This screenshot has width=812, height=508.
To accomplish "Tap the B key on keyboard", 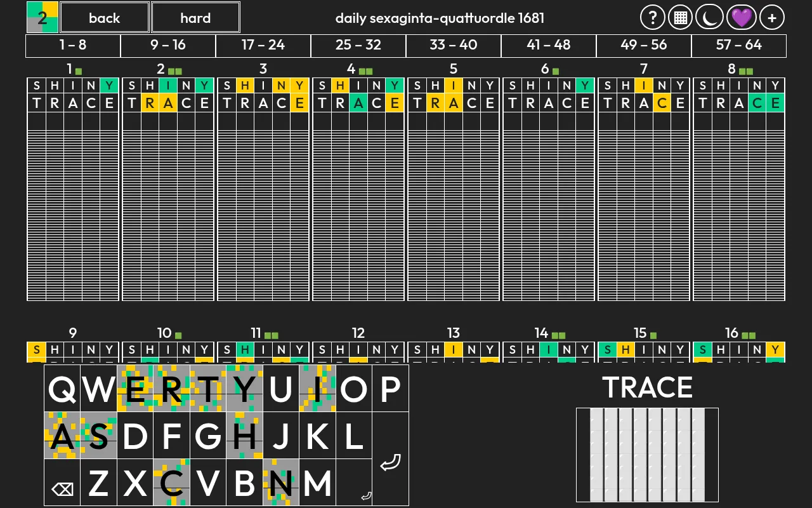I will [244, 483].
